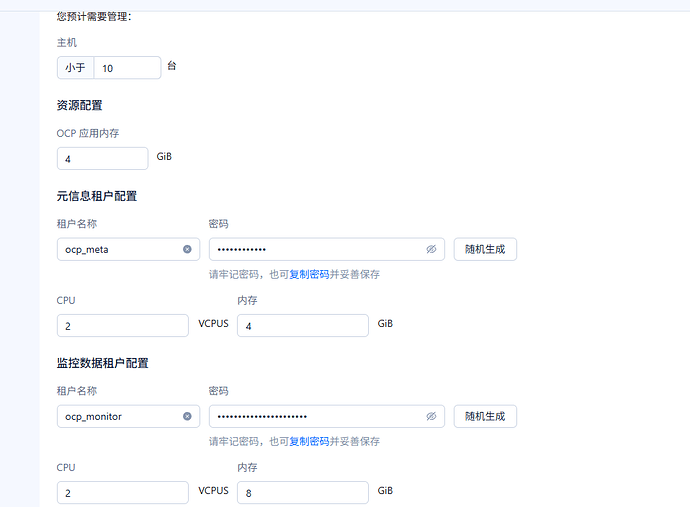Viewport: 690px width, 507px height.
Task: Edit the monitor tenant memory field
Action: [x=302, y=492]
